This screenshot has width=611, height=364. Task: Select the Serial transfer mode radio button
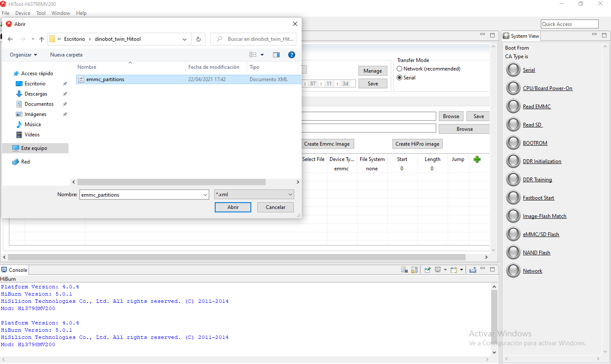(x=400, y=78)
